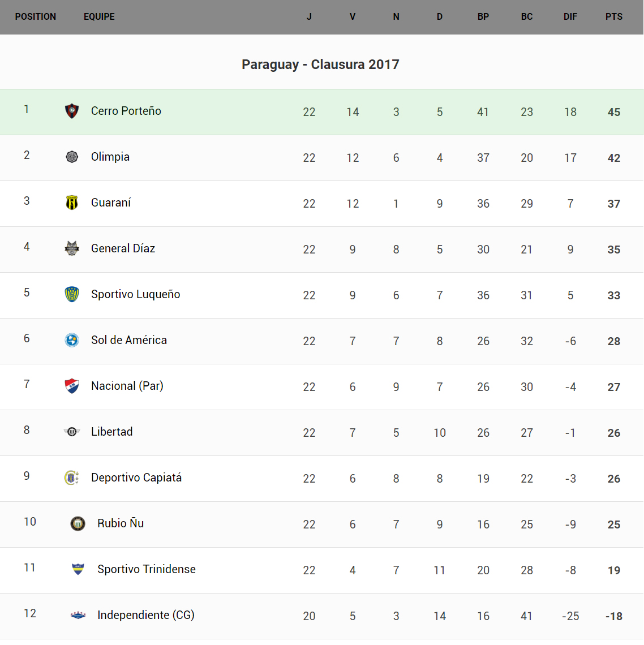Click the Olimpia club crest

pos(72,157)
